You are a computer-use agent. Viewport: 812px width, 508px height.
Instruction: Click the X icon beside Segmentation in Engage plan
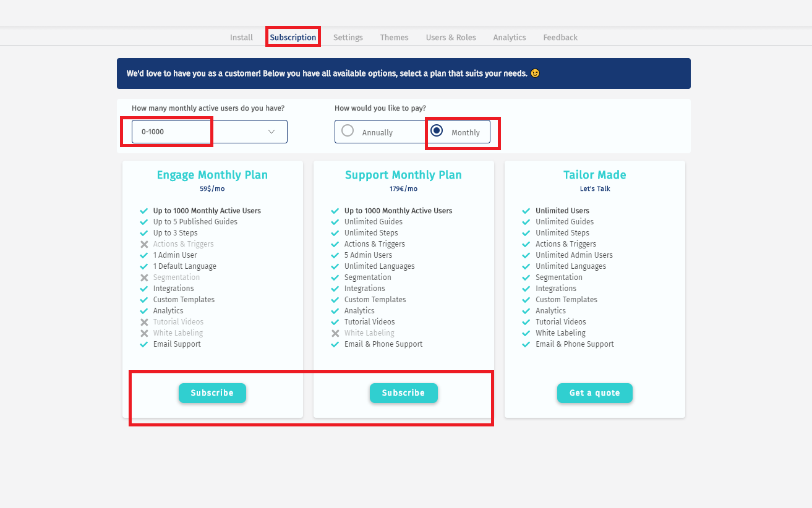point(144,277)
